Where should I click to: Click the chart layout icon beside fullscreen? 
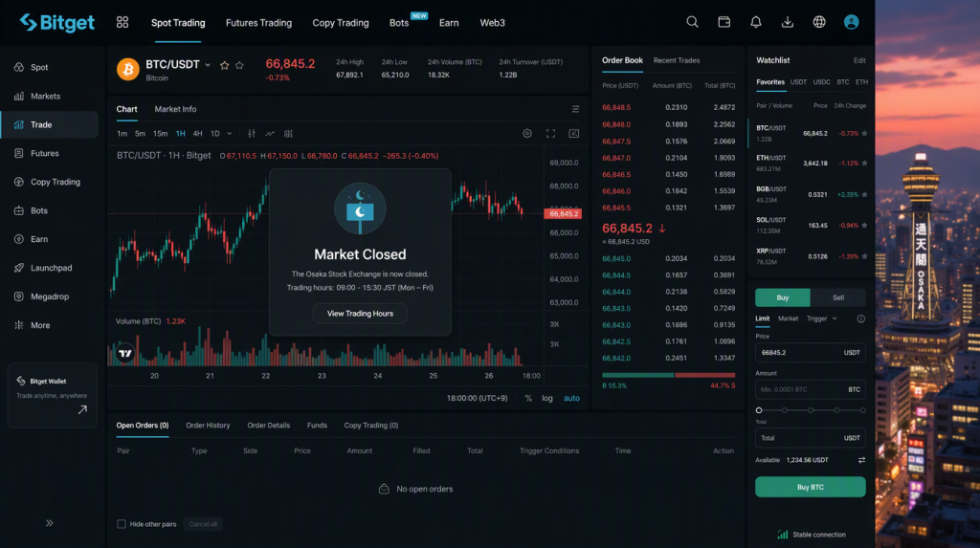click(574, 133)
